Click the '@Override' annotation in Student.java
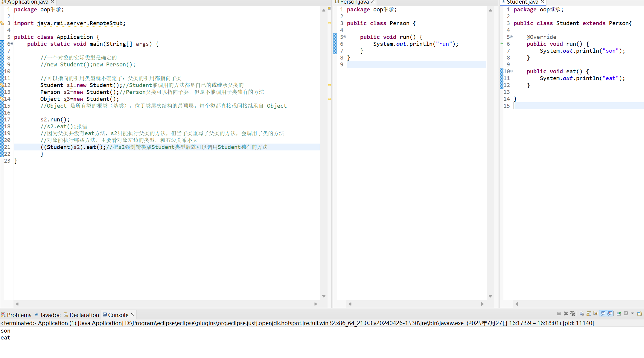The image size is (644, 358). pyautogui.click(x=541, y=37)
